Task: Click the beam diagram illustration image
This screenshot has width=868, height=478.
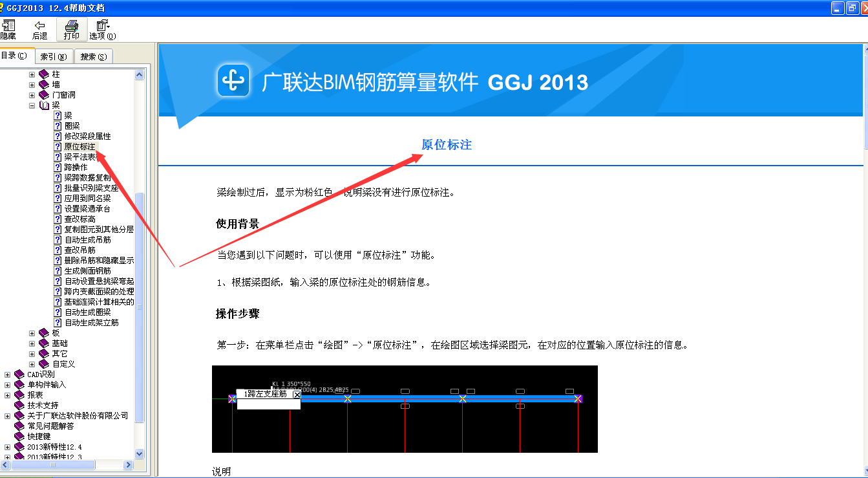Action: click(x=405, y=409)
